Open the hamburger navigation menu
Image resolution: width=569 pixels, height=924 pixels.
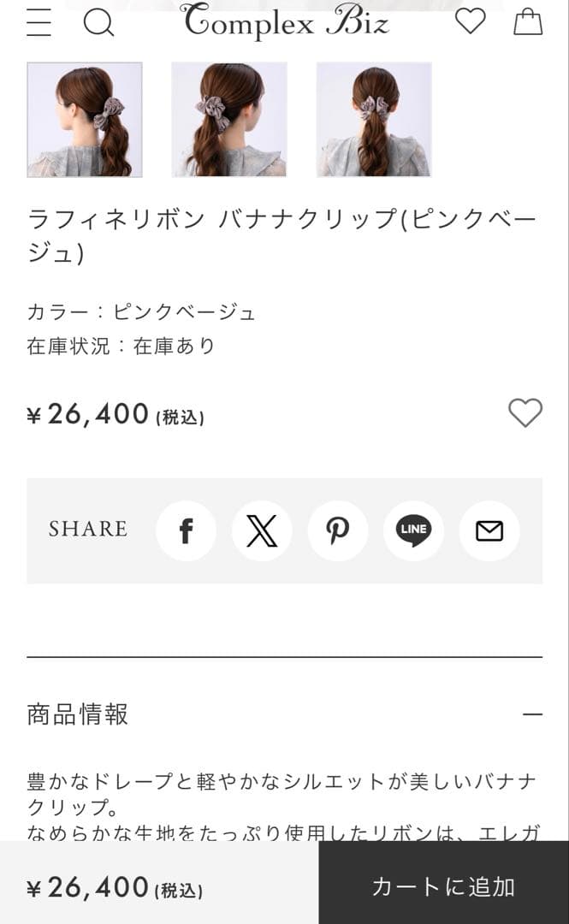point(38,23)
